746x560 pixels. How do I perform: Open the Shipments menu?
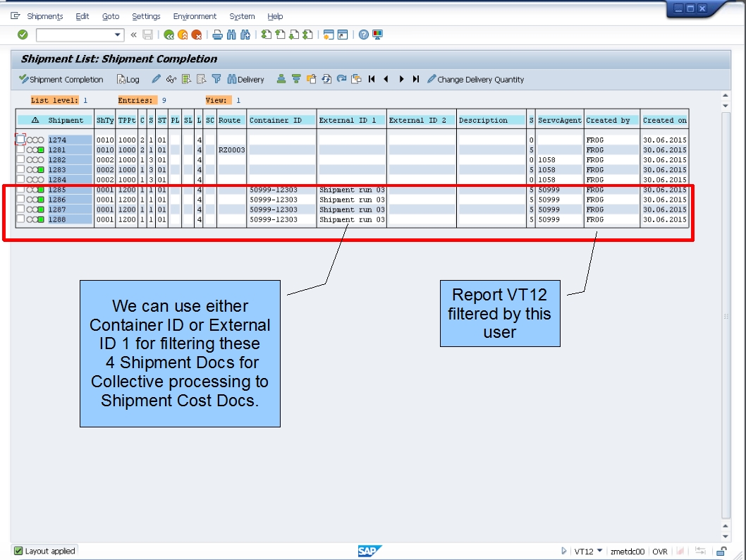pyautogui.click(x=44, y=16)
